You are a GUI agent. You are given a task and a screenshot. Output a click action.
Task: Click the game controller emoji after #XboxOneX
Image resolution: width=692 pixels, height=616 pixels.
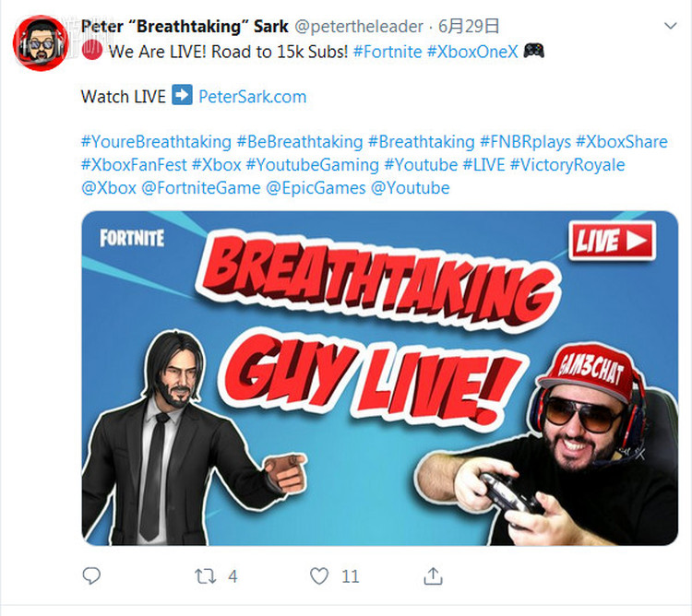(533, 51)
